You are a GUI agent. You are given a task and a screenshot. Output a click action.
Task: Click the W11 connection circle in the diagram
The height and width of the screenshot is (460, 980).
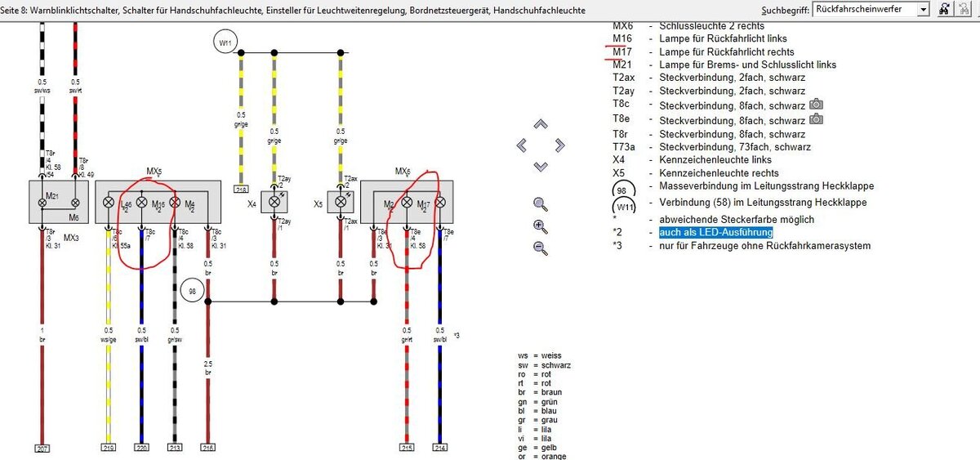coord(225,42)
